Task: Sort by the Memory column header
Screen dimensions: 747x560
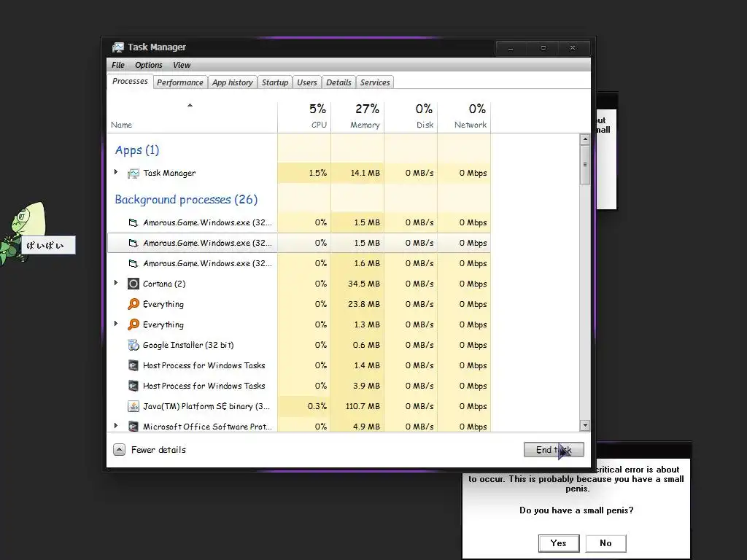Action: point(357,116)
